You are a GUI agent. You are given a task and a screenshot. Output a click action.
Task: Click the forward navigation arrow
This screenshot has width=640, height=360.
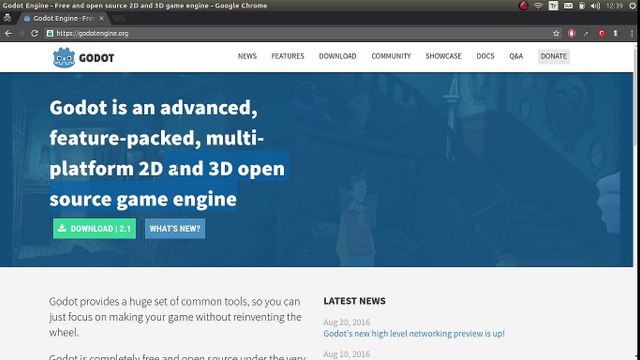point(21,33)
